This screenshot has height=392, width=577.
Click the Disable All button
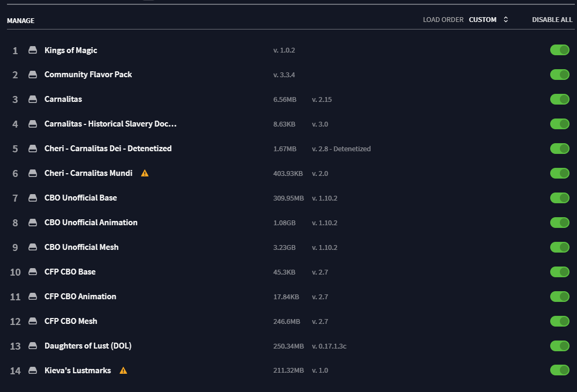click(552, 19)
